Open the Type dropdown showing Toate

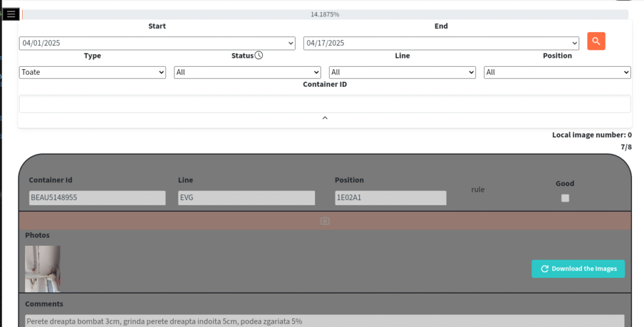point(92,72)
